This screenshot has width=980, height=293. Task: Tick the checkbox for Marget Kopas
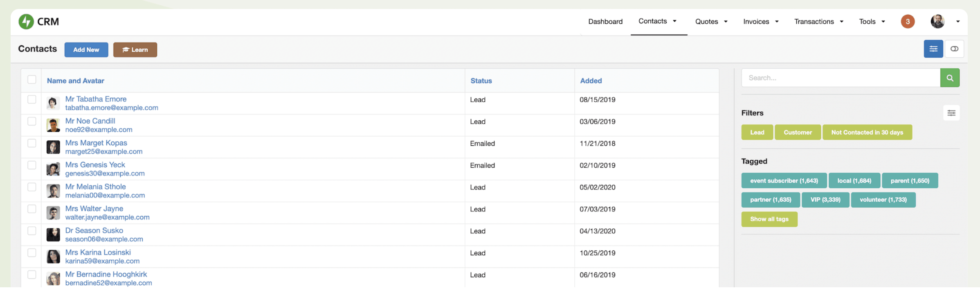[31, 143]
